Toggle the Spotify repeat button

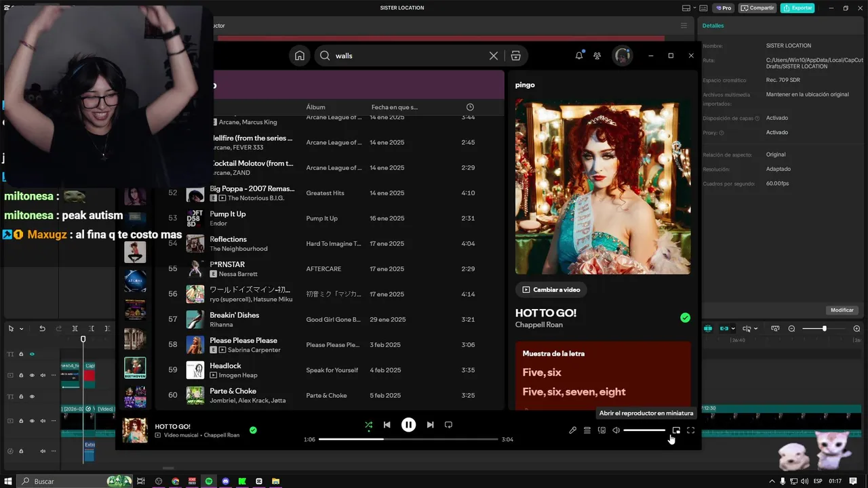coord(448,425)
